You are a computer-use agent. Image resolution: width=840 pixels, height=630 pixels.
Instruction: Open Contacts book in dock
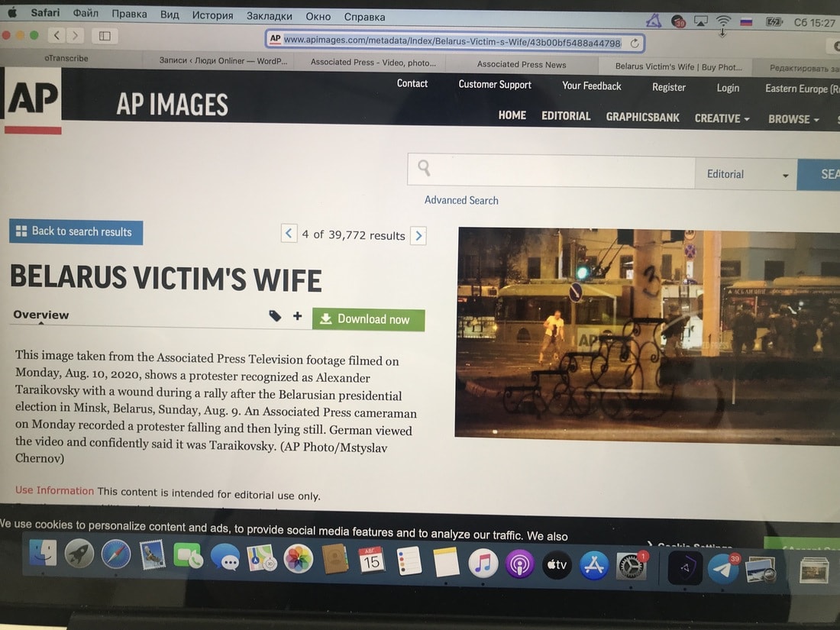point(335,559)
